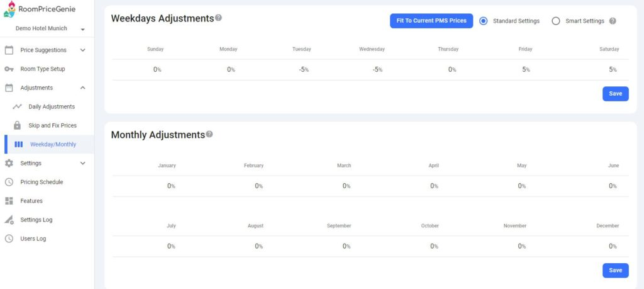
Task: Open help icon beside Weekdays Adjustments
Action: click(x=218, y=18)
